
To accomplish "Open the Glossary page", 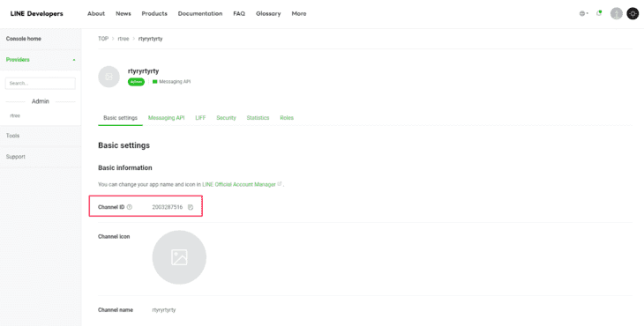I will pyautogui.click(x=268, y=13).
